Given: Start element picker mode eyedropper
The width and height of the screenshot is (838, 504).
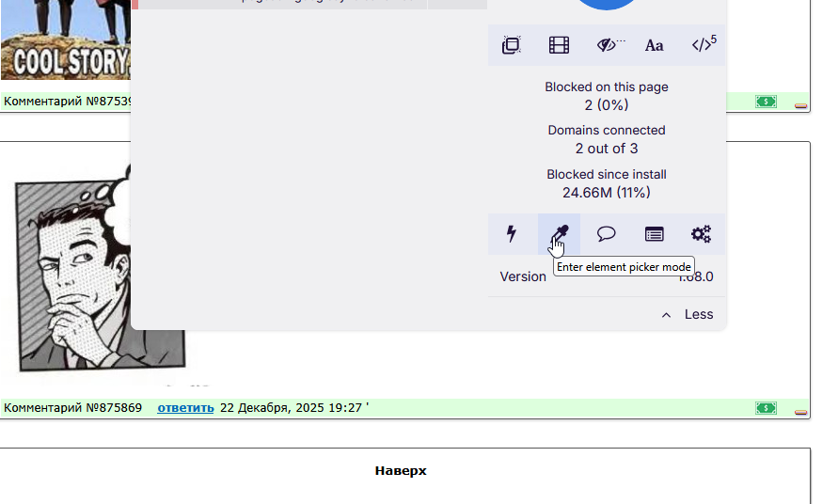Looking at the screenshot, I should (559, 234).
